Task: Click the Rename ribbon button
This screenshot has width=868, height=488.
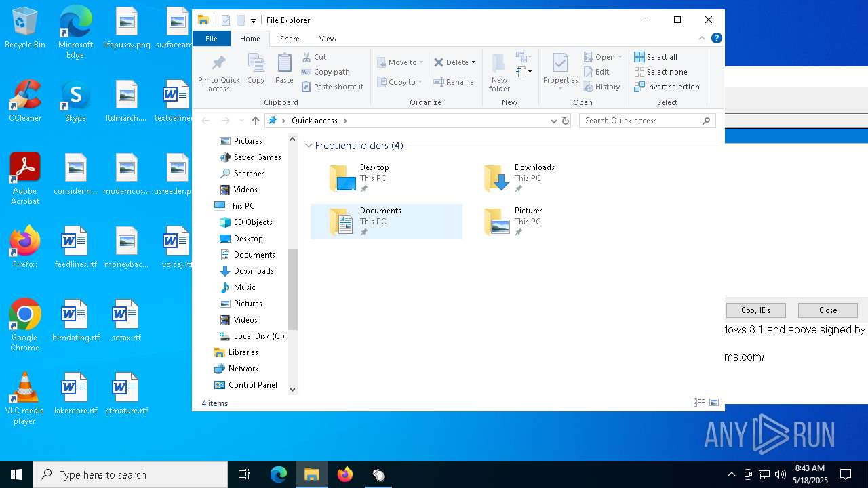Action: [454, 82]
